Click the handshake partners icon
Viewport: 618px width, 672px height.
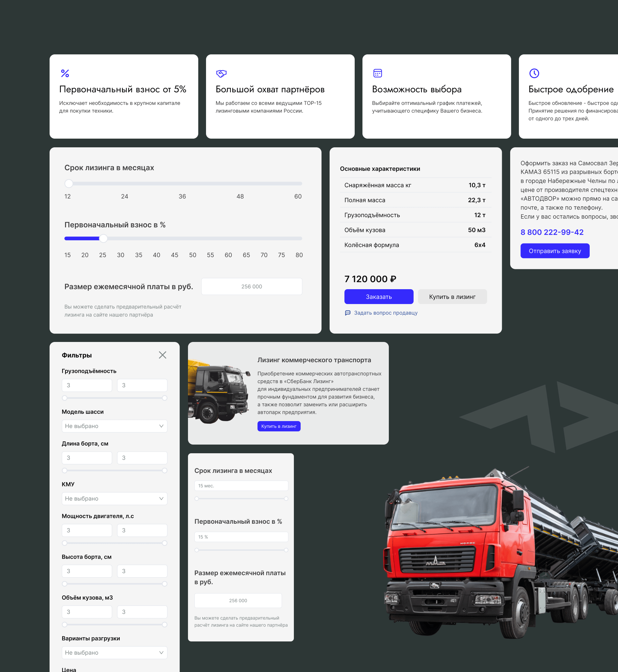[221, 73]
